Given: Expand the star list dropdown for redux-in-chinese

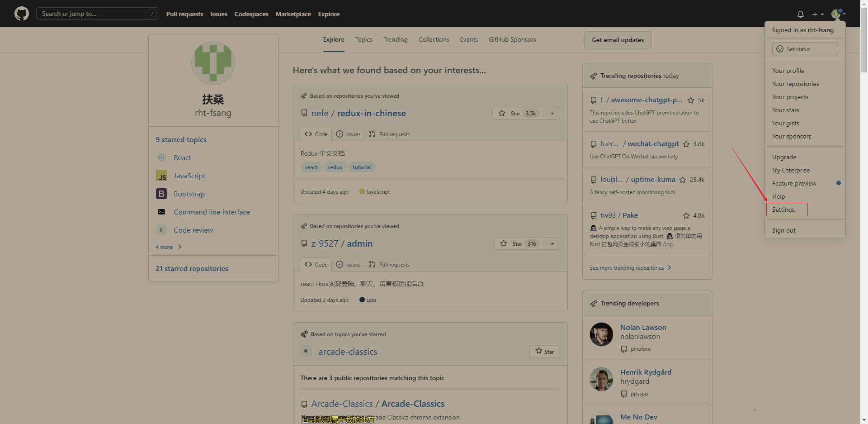Looking at the screenshot, I should 552,113.
